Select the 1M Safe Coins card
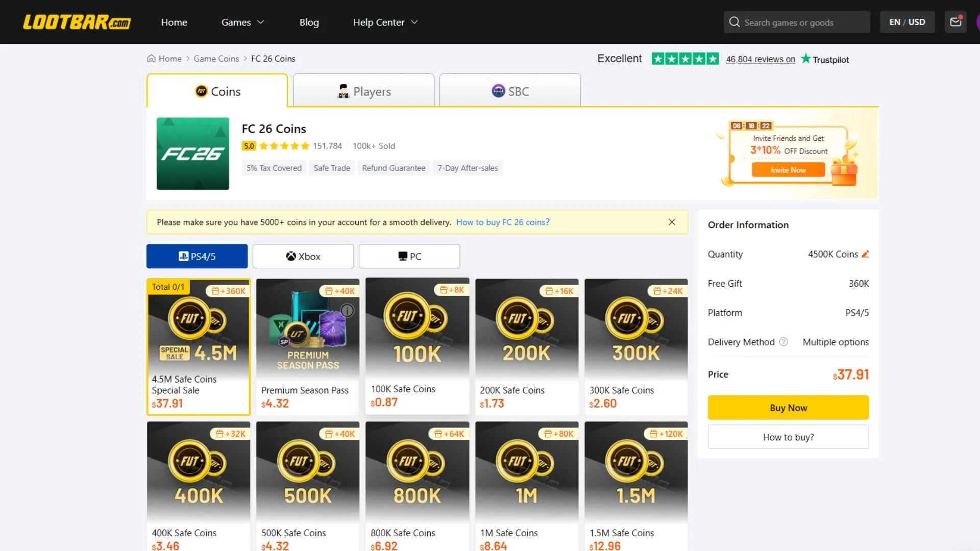The width and height of the screenshot is (980, 551). tap(527, 486)
